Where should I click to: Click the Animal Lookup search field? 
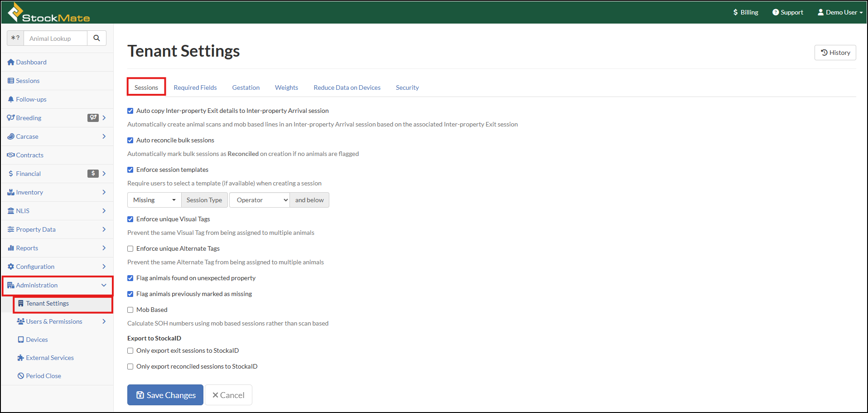(55, 39)
